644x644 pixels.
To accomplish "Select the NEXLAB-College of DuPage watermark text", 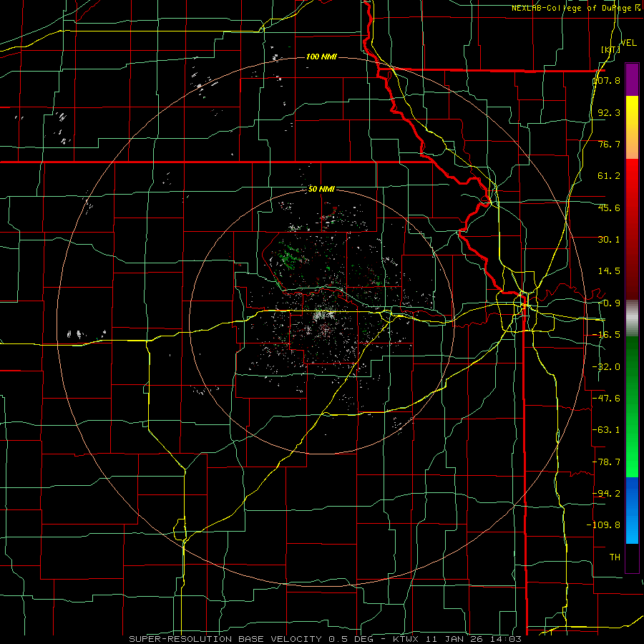I will [576, 8].
